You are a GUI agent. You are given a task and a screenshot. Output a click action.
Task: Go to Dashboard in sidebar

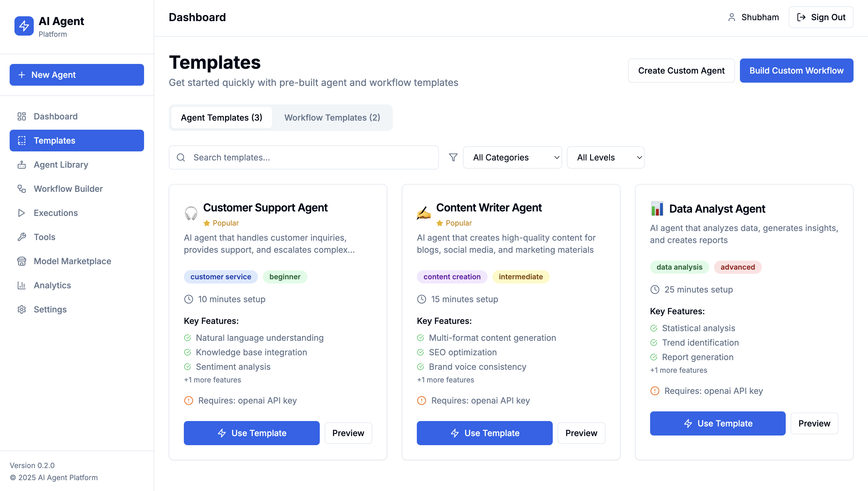[55, 116]
